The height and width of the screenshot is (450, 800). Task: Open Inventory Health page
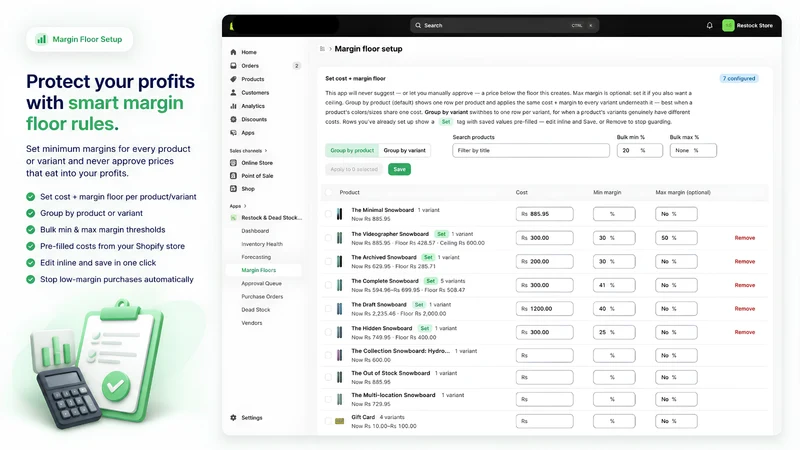click(x=262, y=244)
